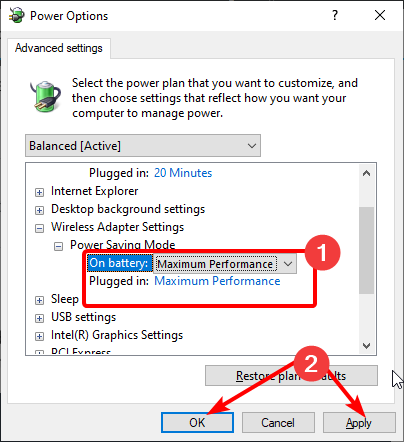Expand the Sleep settings node

point(39,300)
